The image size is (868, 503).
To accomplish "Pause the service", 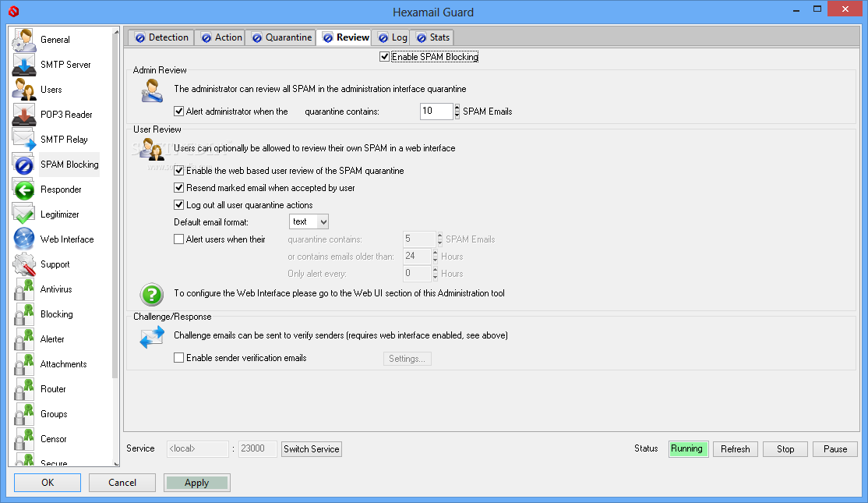I will tap(835, 448).
